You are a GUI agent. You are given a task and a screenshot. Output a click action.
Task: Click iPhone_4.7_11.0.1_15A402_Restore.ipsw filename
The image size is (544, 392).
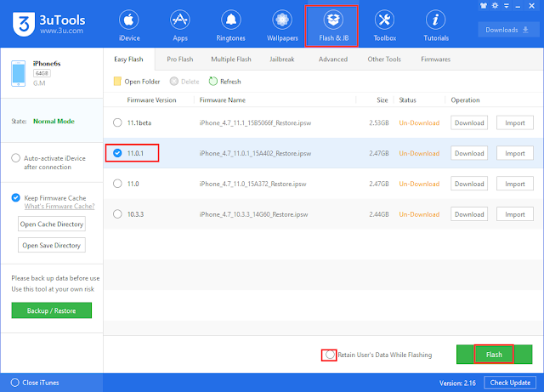[x=255, y=153]
